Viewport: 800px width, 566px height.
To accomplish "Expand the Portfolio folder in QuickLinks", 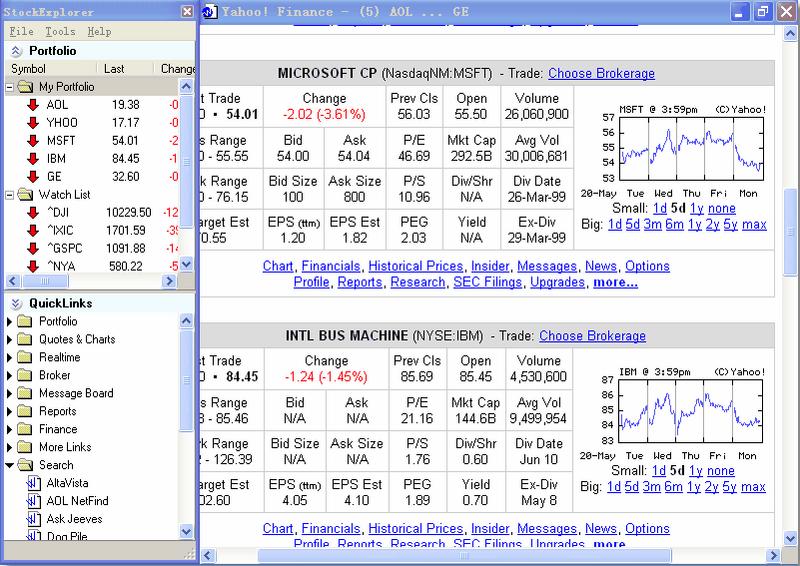I will (9, 322).
